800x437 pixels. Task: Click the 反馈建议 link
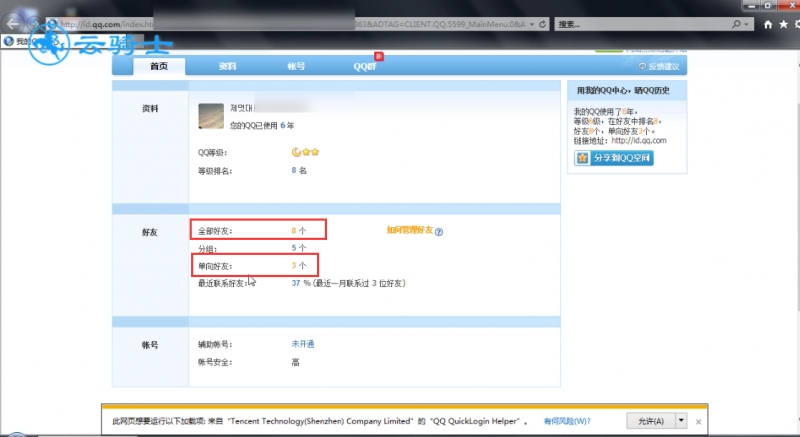point(659,66)
